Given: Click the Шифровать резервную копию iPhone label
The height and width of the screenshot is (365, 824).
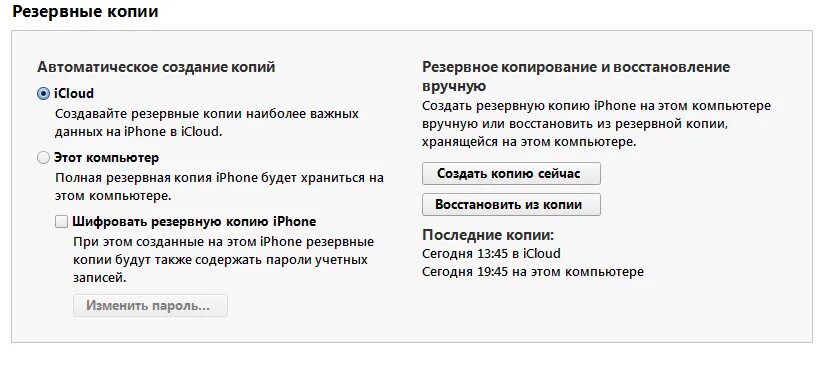Looking at the screenshot, I should coord(194,222).
